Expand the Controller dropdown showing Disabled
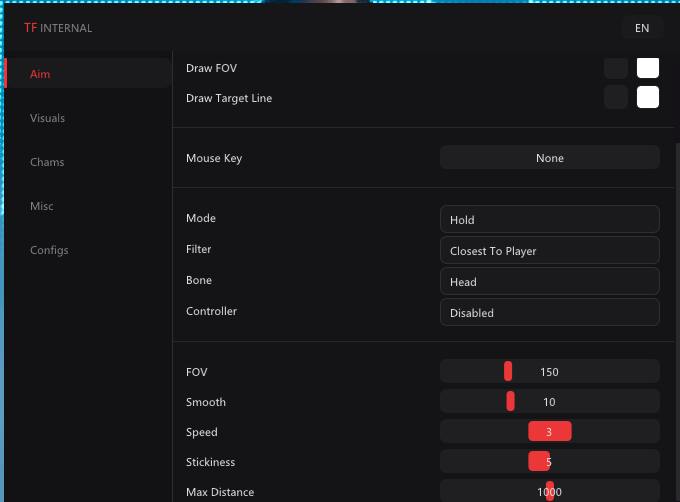Viewport: 680px width, 502px height. (550, 312)
